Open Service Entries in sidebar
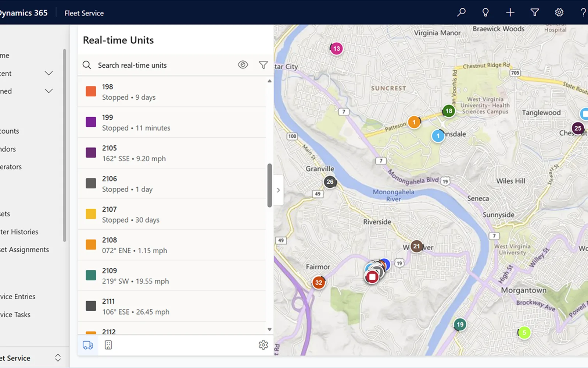Viewport: 588px width, 368px height. coord(18,297)
